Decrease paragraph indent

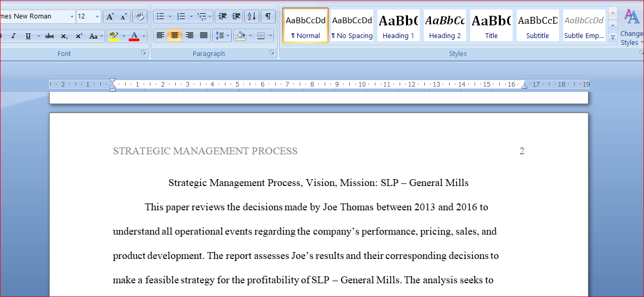coord(222,16)
